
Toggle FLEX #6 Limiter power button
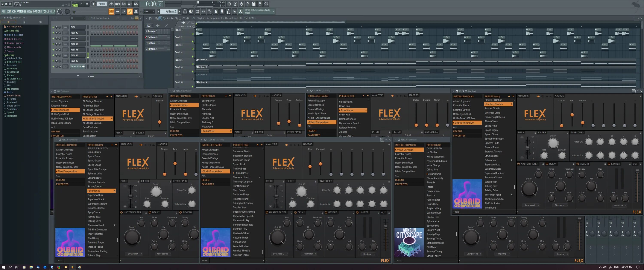pos(609,164)
